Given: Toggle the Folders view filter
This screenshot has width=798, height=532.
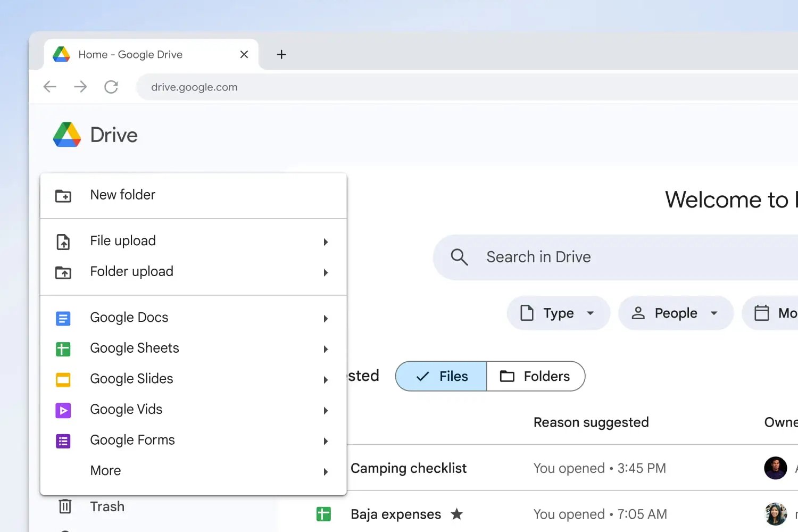Looking at the screenshot, I should tap(536, 376).
